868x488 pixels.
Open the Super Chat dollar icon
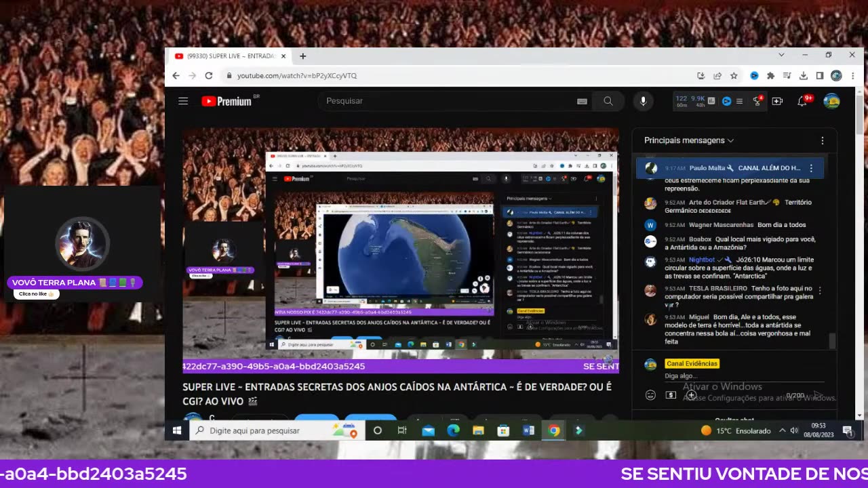[x=671, y=395]
